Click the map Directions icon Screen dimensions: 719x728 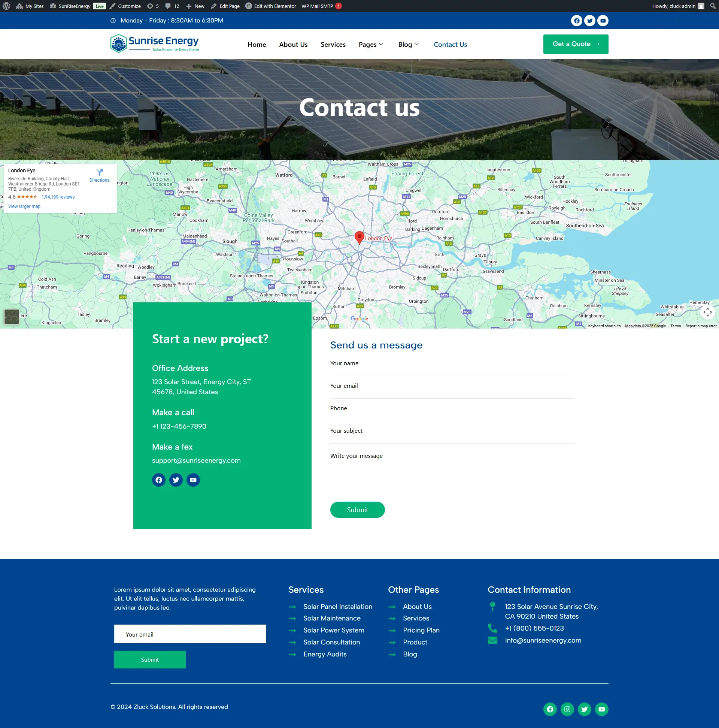pos(100,173)
